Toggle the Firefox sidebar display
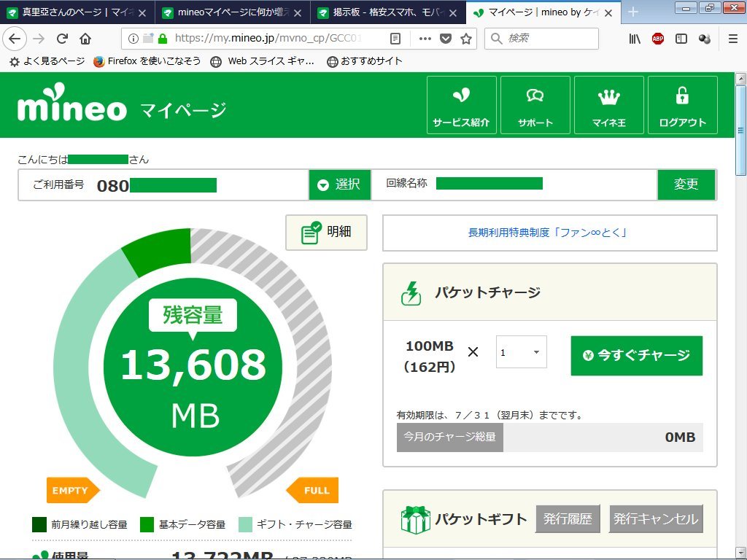Viewport: 747px width, 560px height. click(681, 39)
